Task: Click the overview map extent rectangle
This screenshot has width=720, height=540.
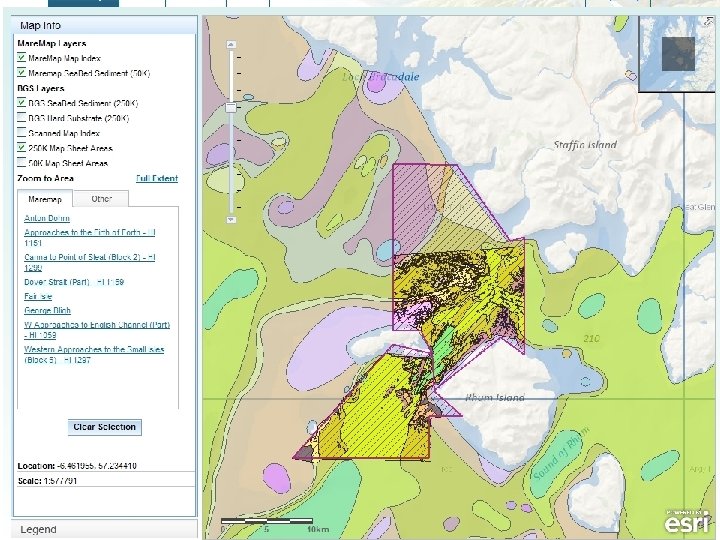Action: point(678,54)
